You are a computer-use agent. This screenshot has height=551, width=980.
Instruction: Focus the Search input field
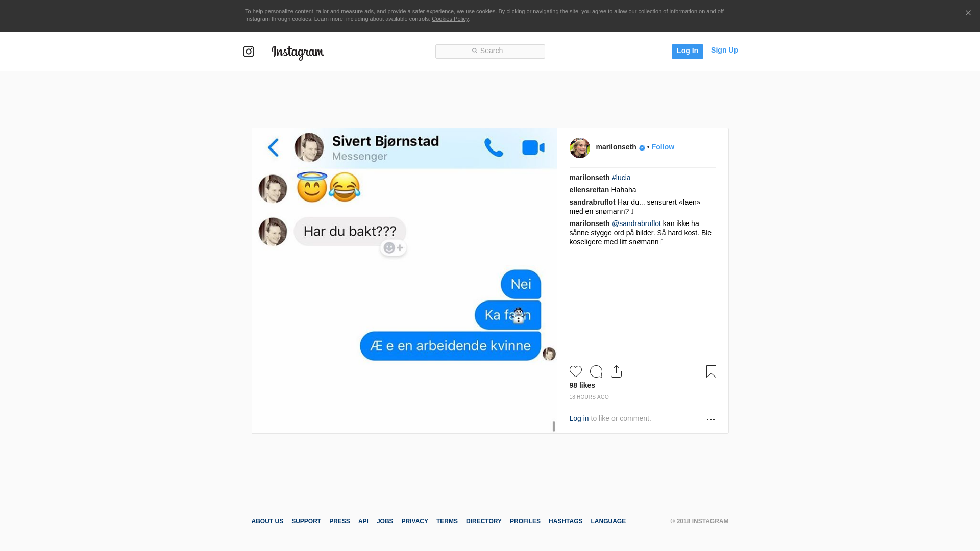[x=490, y=52]
